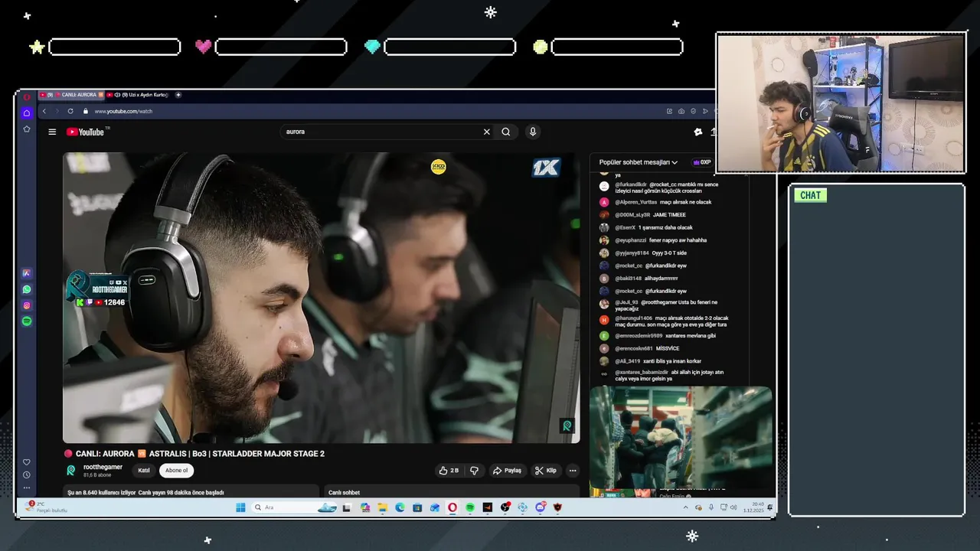Viewport: 980px width, 551px height.
Task: Open the three-dot more actions menu
Action: [x=573, y=471]
